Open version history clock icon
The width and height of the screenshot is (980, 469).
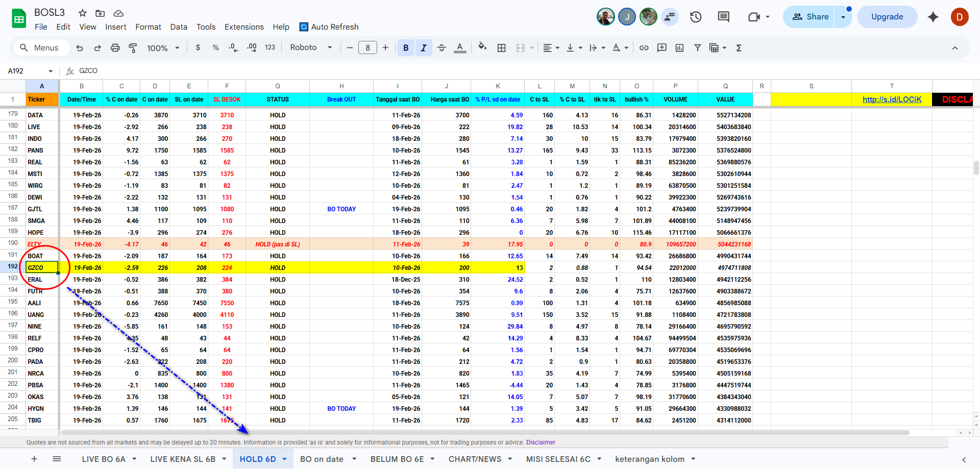(x=696, y=17)
